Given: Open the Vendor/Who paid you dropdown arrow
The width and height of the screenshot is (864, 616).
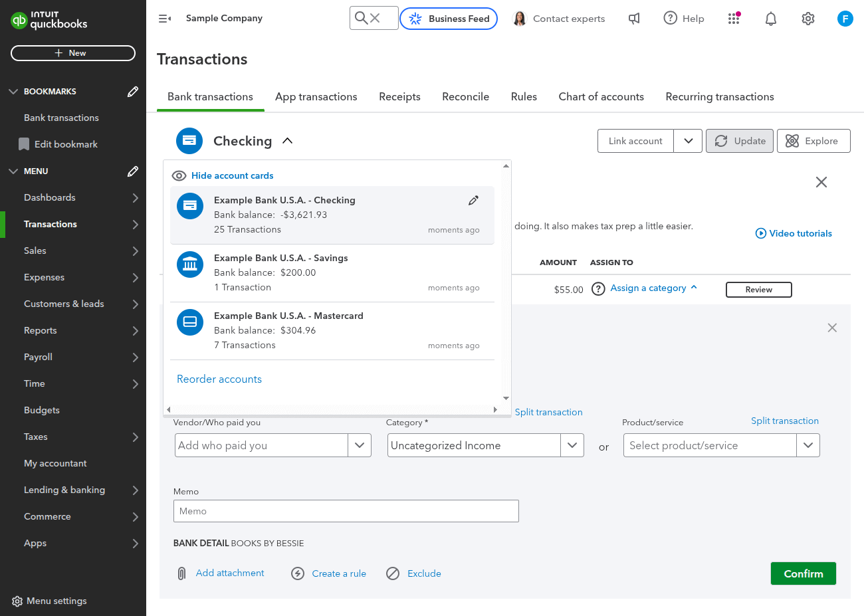Looking at the screenshot, I should (359, 445).
